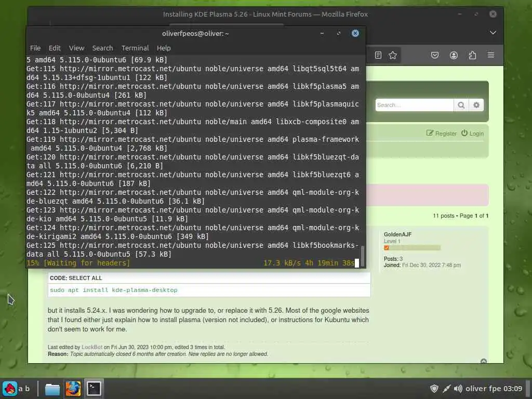
Task: Open LockBot profile link
Action: (x=92, y=347)
